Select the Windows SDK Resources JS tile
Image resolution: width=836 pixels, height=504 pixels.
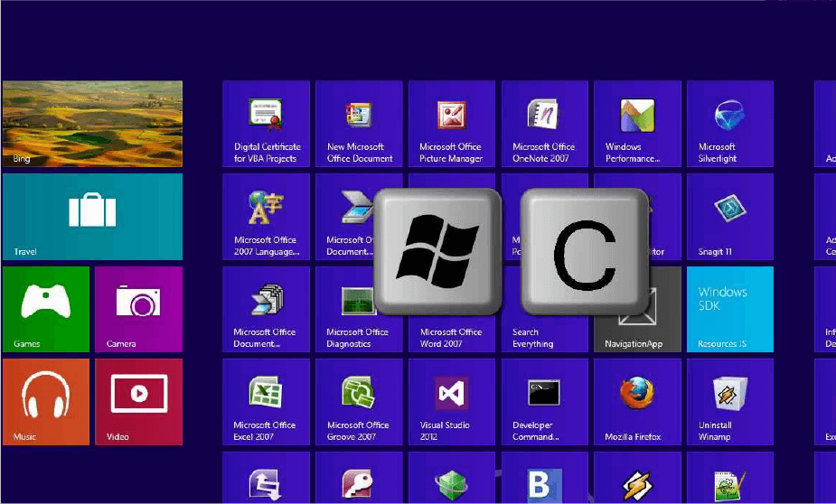(x=729, y=309)
